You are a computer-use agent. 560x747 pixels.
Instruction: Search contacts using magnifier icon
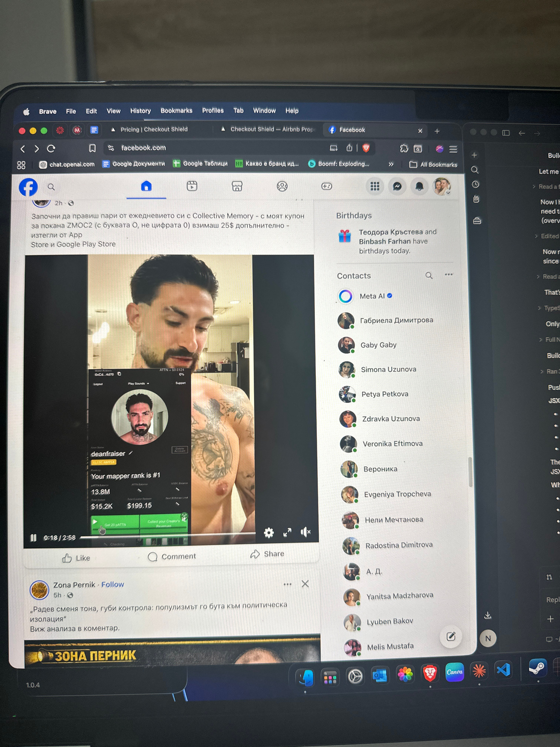point(429,276)
